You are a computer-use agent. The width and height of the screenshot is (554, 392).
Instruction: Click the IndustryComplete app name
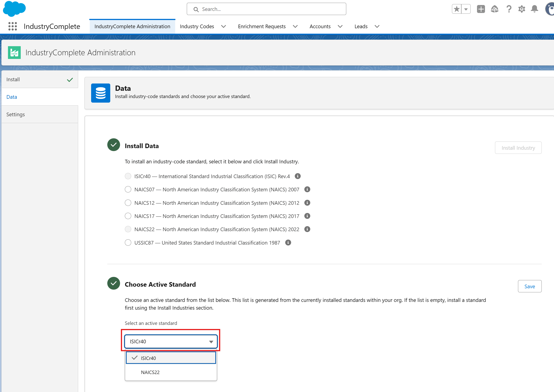pyautogui.click(x=52, y=26)
